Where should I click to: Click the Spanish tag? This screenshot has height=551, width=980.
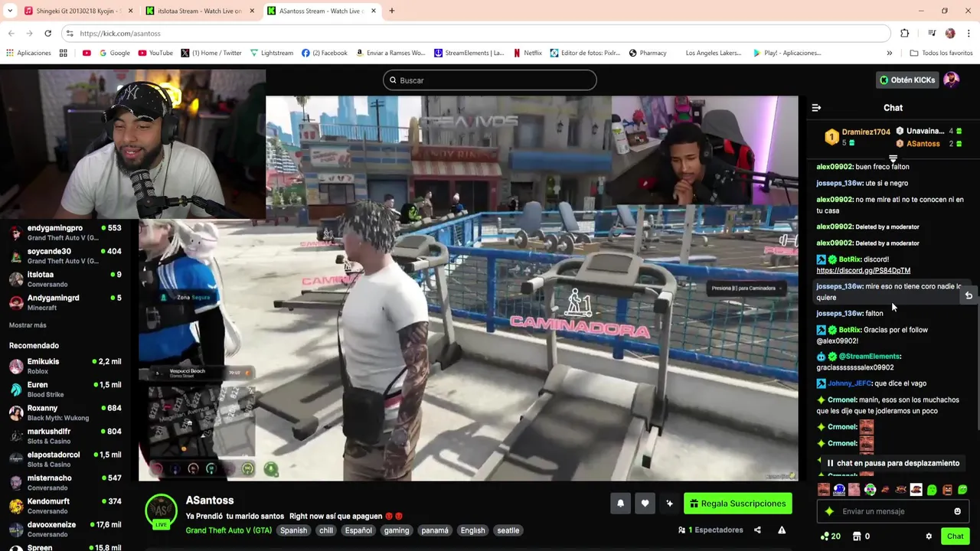293,530
